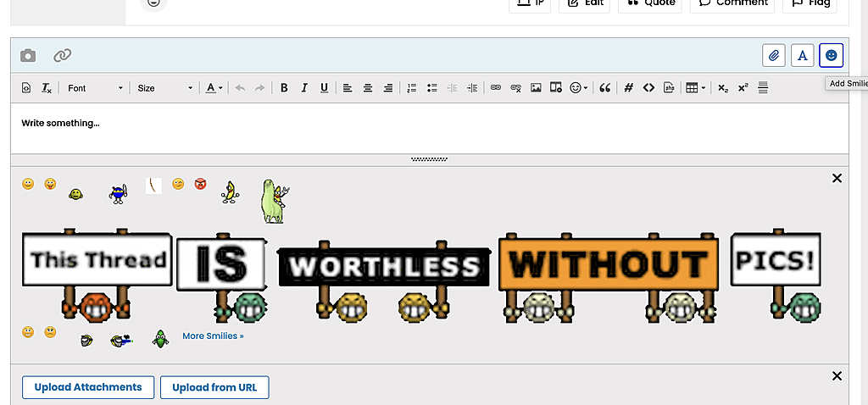The image size is (868, 405).
Task: Insert video or media icon
Action: point(556,88)
